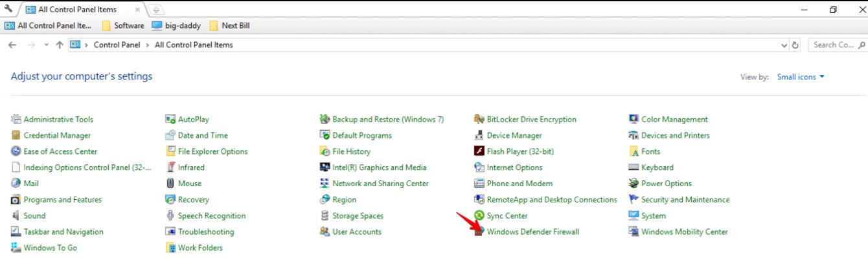The image size is (868, 258).
Task: Open Ease of Access Center icon
Action: coord(16,151)
